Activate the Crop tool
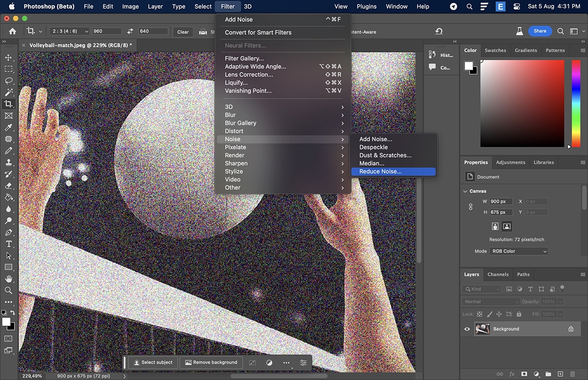The height and width of the screenshot is (380, 588). point(8,104)
